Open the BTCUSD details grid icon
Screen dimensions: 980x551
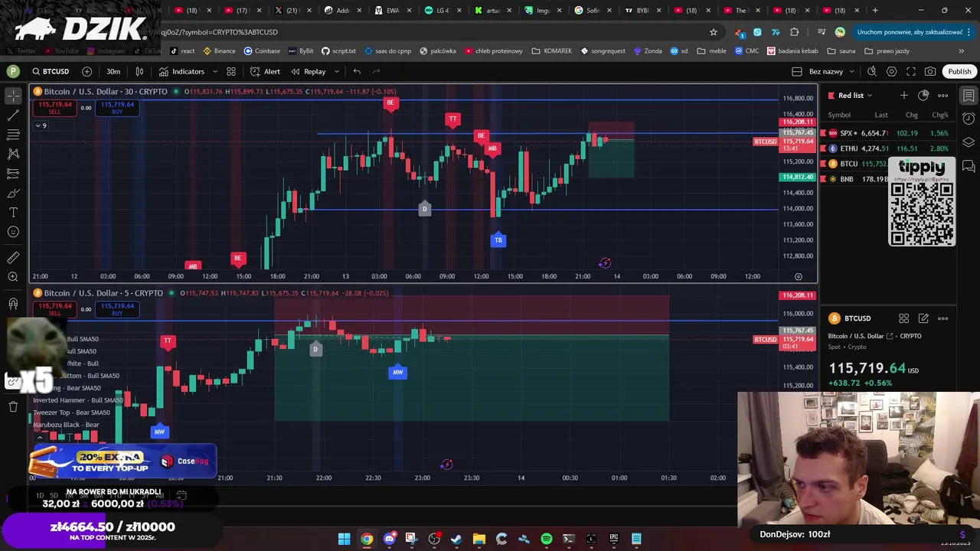point(904,318)
